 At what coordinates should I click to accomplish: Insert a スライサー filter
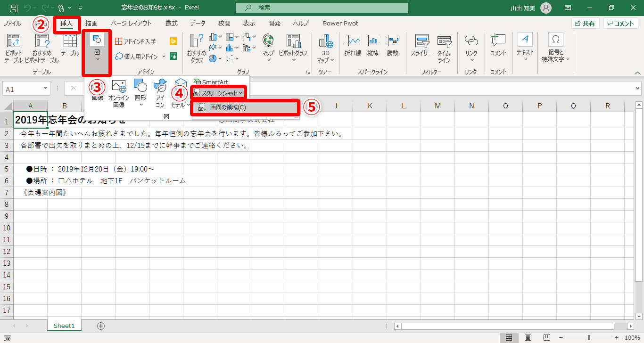421,45
